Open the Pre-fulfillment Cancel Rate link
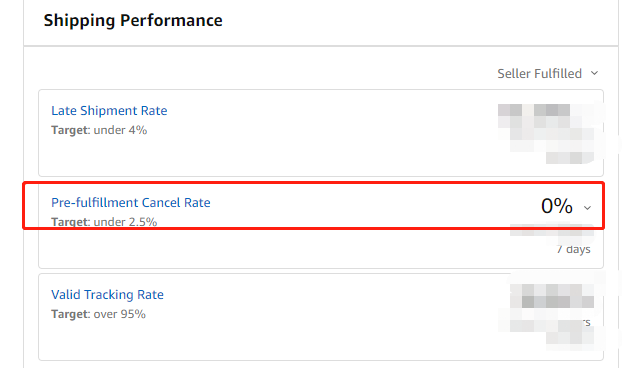The height and width of the screenshot is (368, 622). point(131,203)
